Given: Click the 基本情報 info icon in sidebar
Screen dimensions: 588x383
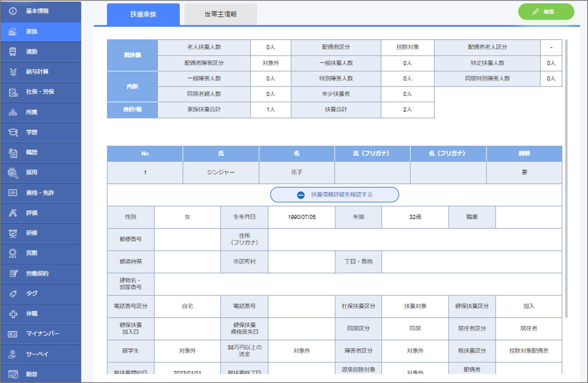Looking at the screenshot, I should click(x=13, y=11).
